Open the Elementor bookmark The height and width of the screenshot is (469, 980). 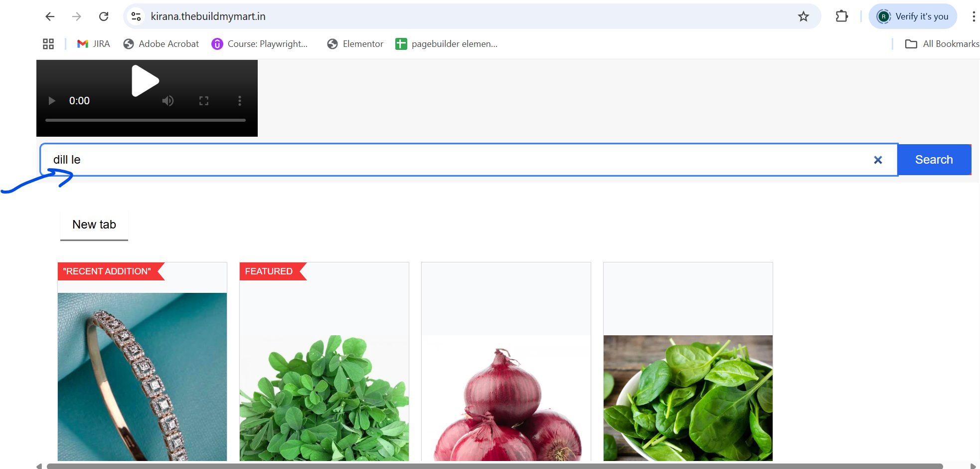pyautogui.click(x=355, y=44)
